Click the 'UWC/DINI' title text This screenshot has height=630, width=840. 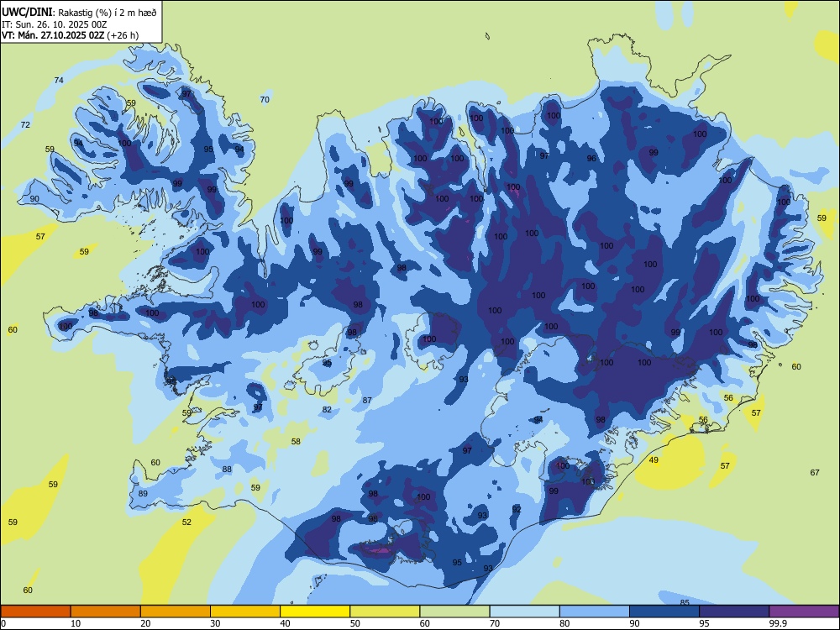click(x=27, y=12)
